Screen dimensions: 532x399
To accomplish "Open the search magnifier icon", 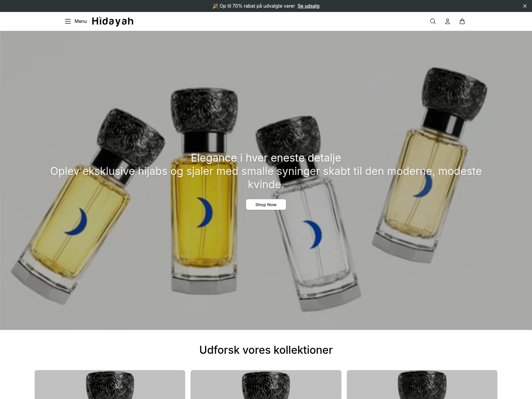I will pos(433,21).
